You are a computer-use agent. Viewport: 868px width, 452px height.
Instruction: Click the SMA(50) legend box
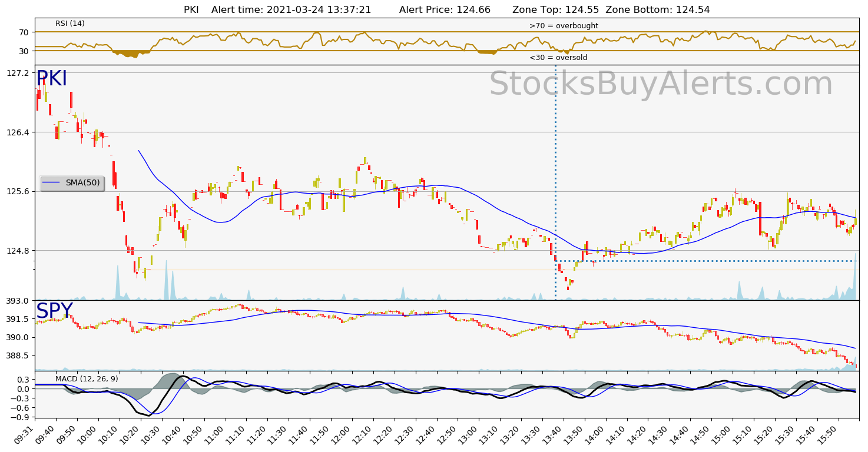72,183
